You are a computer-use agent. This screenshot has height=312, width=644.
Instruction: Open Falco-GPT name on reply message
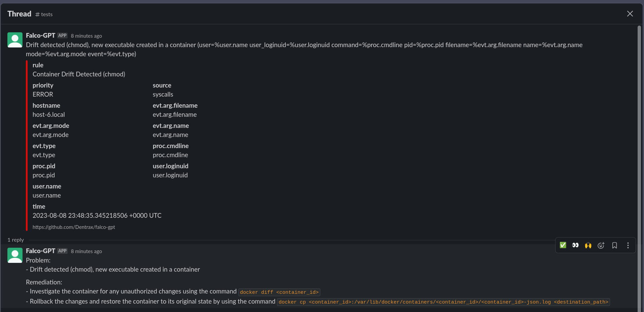(40, 251)
